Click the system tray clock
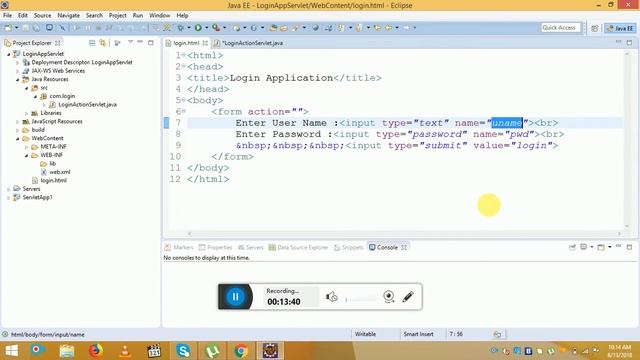The image size is (640, 360). [x=620, y=351]
